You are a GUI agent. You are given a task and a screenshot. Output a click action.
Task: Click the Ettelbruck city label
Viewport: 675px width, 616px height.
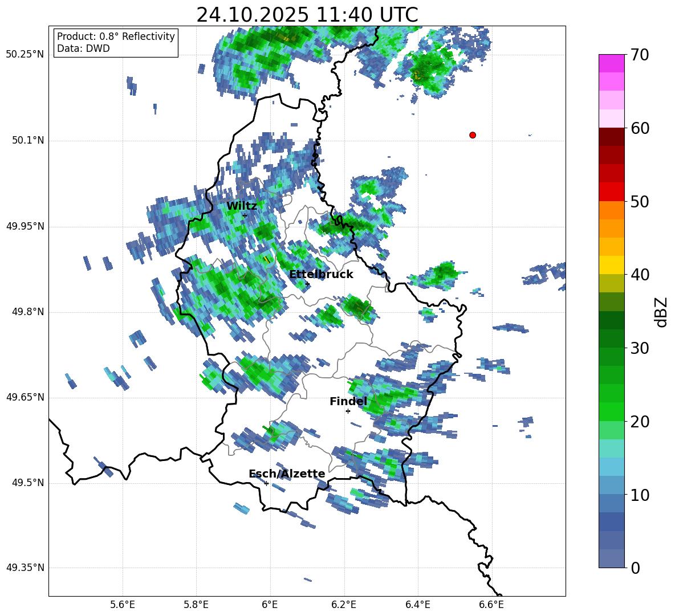tap(321, 275)
